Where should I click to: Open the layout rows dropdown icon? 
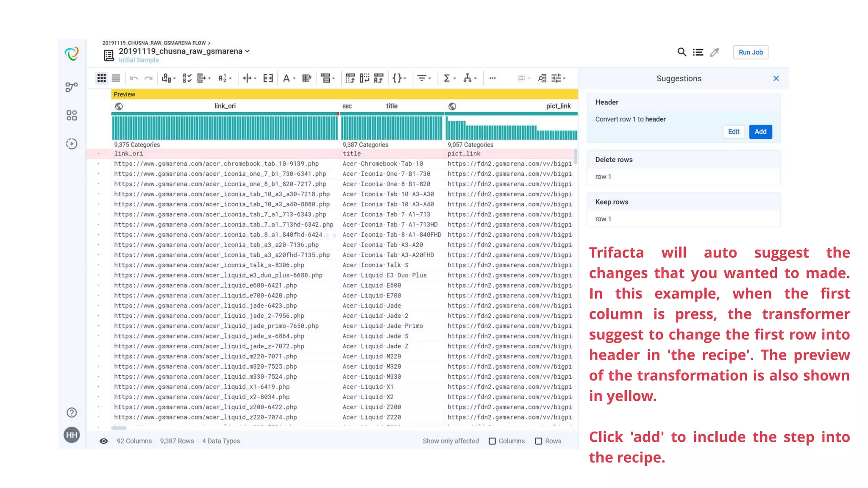(328, 78)
